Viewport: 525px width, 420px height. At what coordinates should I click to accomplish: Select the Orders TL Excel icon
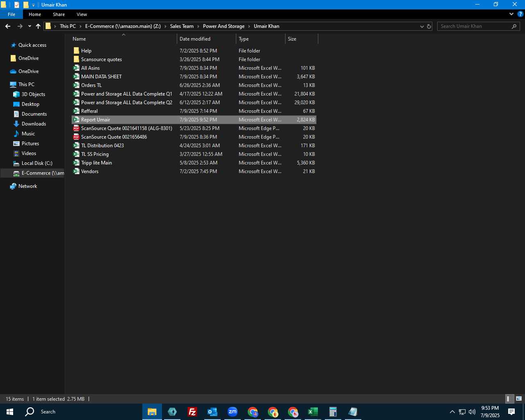[76, 85]
